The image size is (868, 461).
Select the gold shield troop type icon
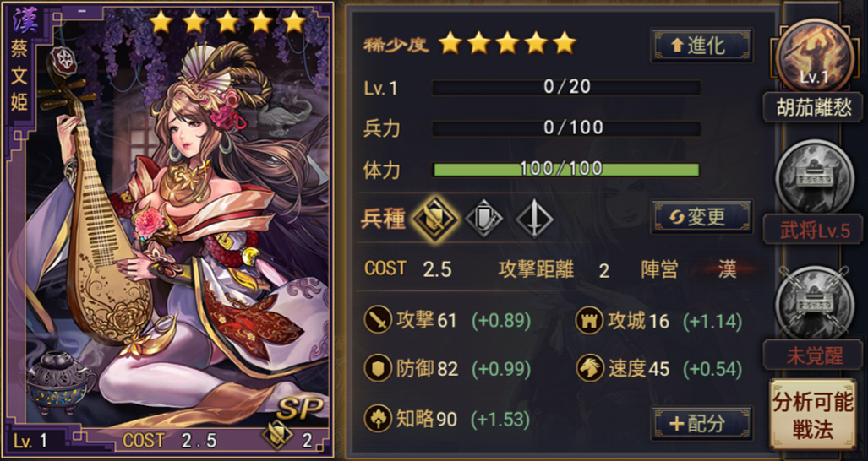pos(435,219)
